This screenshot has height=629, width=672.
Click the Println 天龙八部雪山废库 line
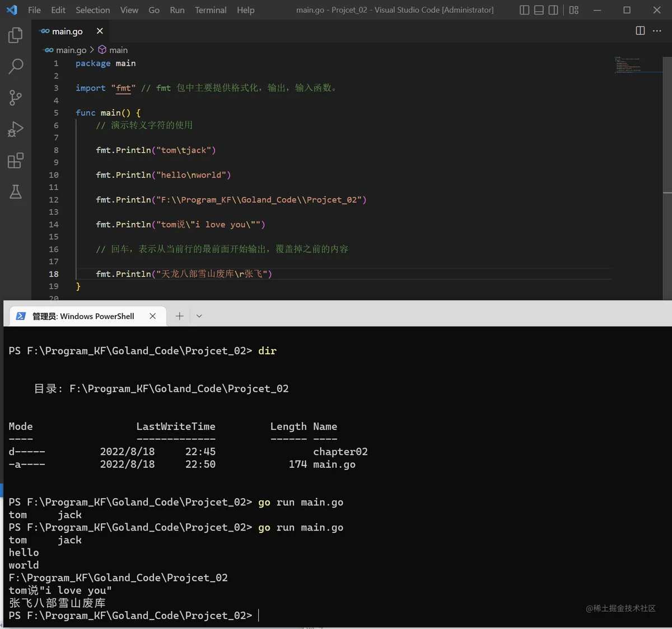pos(184,274)
